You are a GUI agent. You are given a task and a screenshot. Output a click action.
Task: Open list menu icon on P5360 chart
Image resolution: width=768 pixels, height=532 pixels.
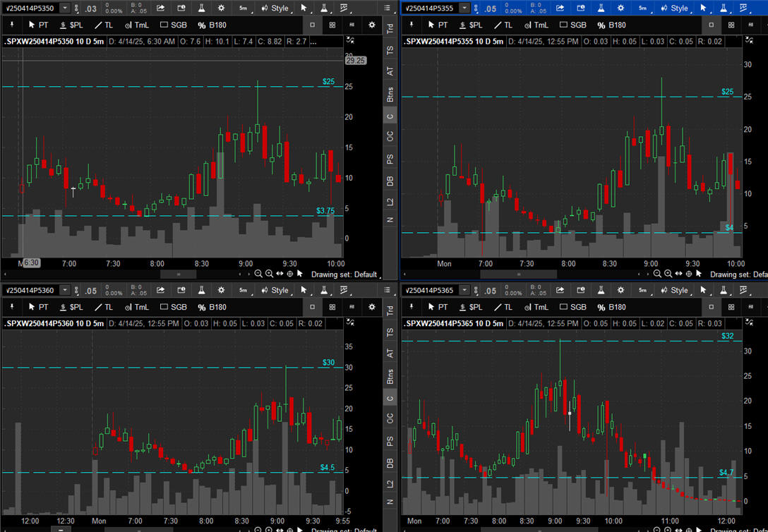(x=387, y=290)
